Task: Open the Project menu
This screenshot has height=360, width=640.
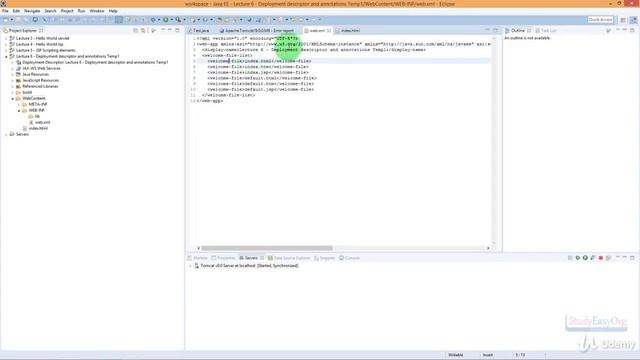Action: 67,11
